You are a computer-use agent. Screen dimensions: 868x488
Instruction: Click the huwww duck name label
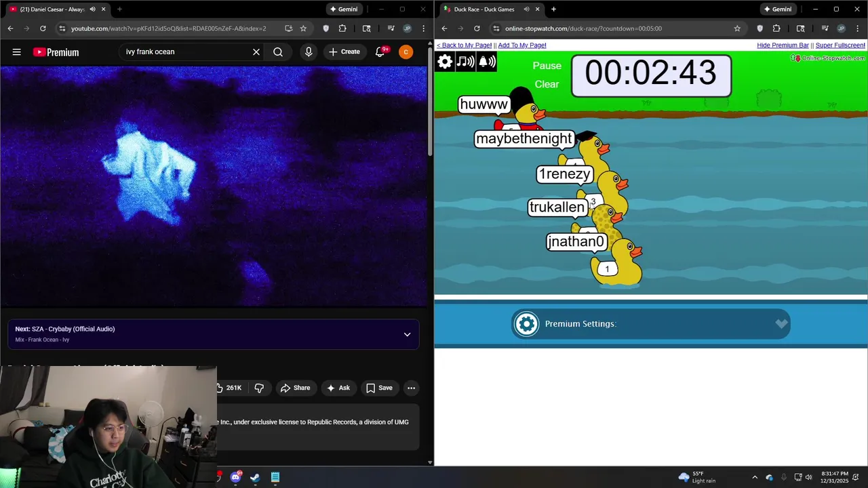click(x=484, y=104)
